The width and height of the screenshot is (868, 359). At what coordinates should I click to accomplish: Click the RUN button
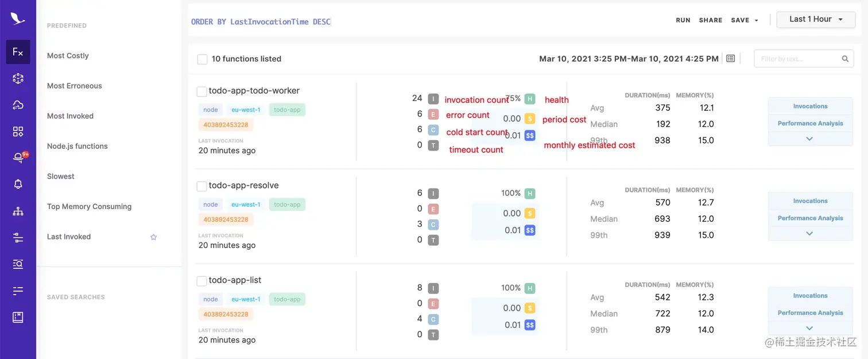click(683, 20)
